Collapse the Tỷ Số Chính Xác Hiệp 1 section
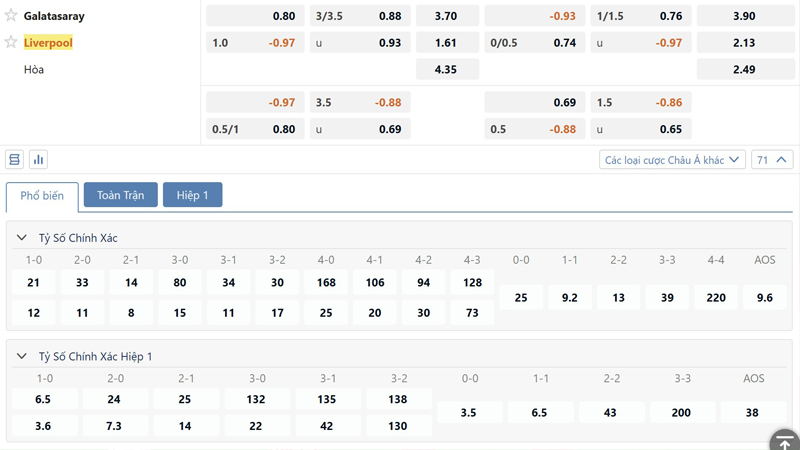This screenshot has height=450, width=800. tap(21, 356)
